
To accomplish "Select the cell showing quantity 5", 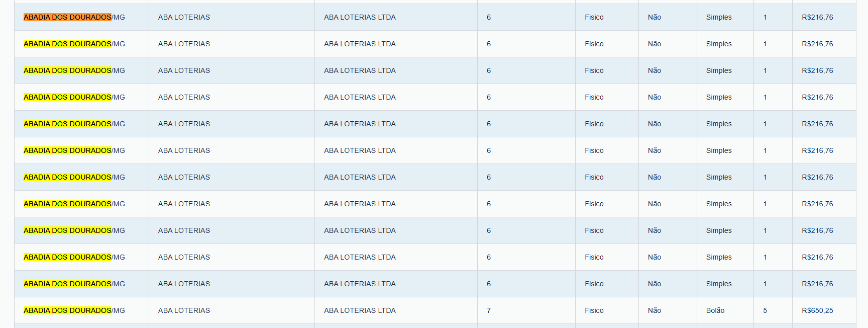I will click(x=765, y=310).
